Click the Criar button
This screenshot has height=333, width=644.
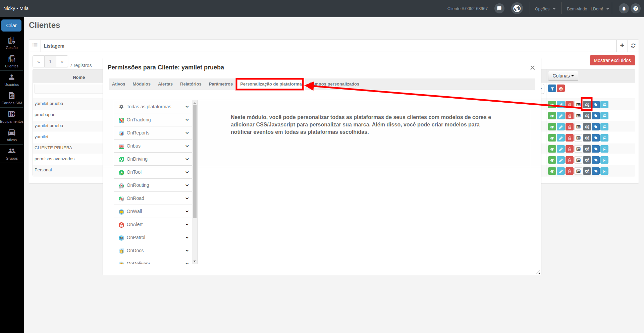pyautogui.click(x=11, y=25)
